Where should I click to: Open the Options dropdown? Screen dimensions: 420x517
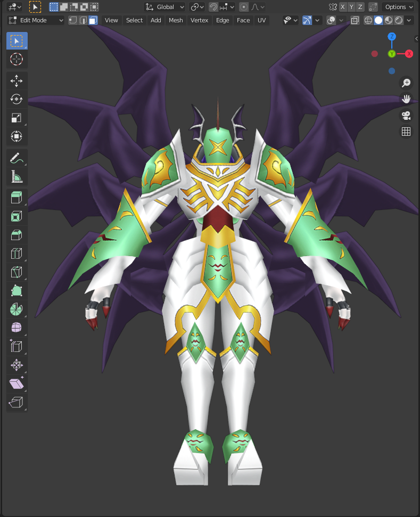[398, 7]
